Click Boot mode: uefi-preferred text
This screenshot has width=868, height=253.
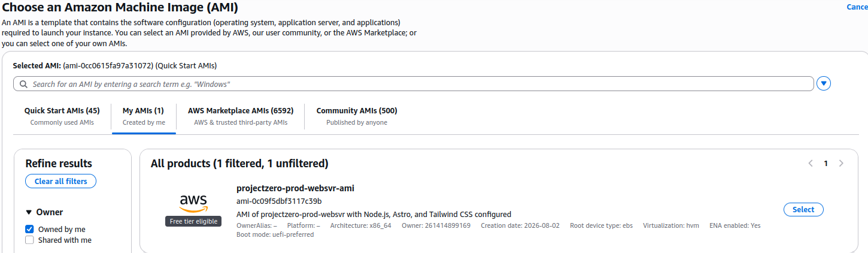click(x=275, y=234)
